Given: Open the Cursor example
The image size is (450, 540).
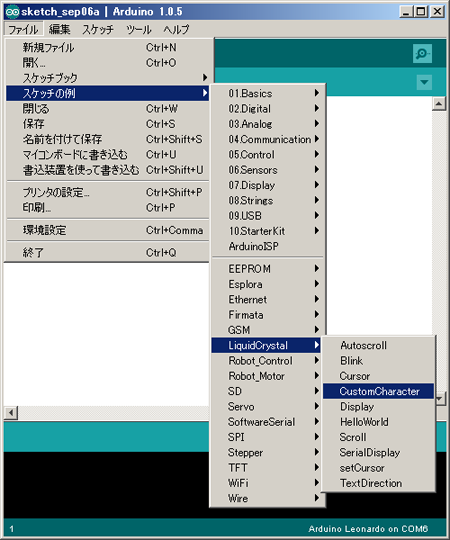Looking at the screenshot, I should [378, 376].
